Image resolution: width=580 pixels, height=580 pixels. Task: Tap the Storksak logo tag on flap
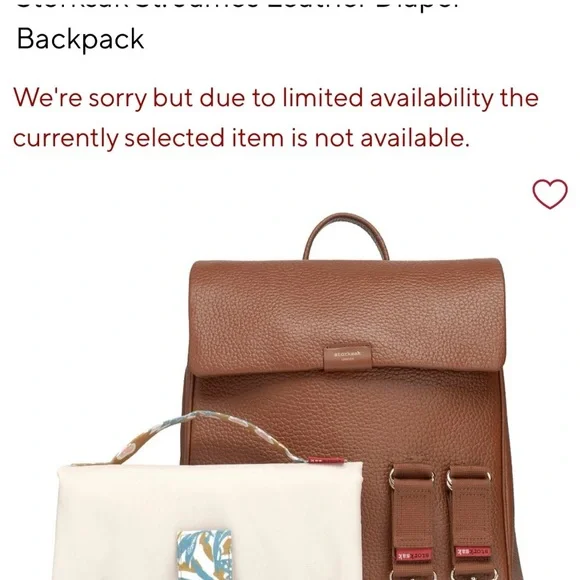(x=347, y=358)
